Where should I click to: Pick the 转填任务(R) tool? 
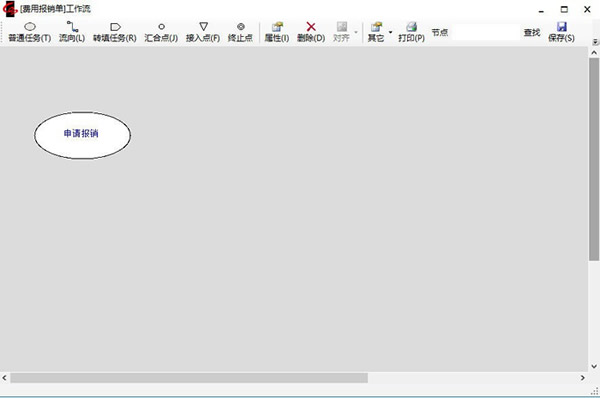tap(115, 32)
